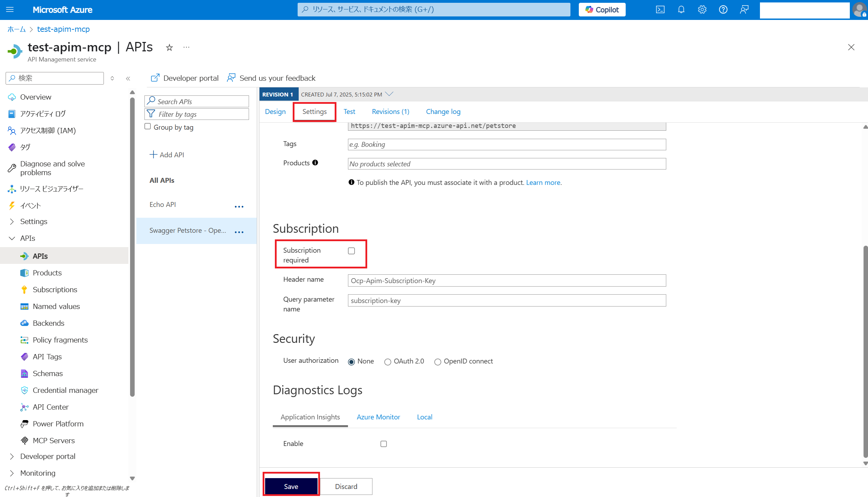Open リソース ビジュアライザー

(52, 189)
